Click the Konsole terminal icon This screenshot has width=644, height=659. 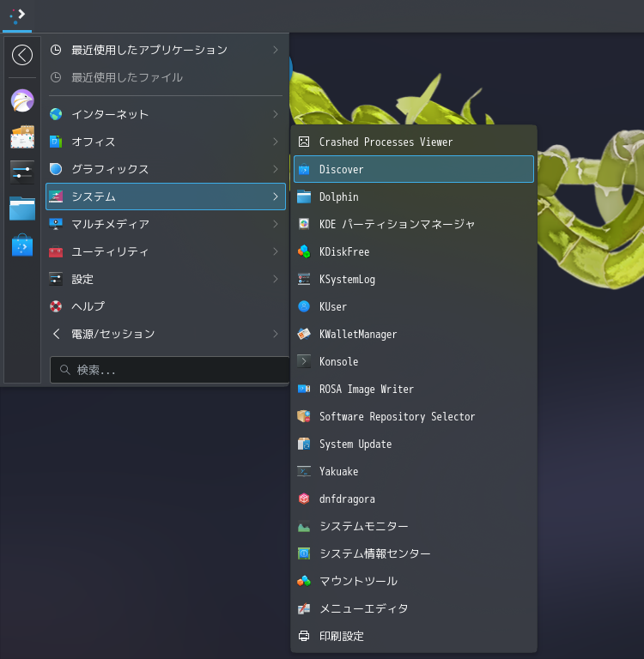(x=304, y=361)
